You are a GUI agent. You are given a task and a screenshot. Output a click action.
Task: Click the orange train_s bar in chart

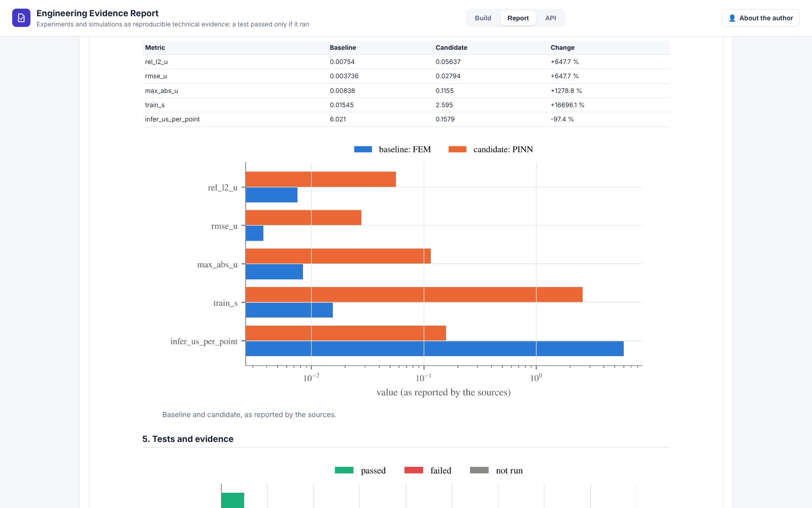414,295
